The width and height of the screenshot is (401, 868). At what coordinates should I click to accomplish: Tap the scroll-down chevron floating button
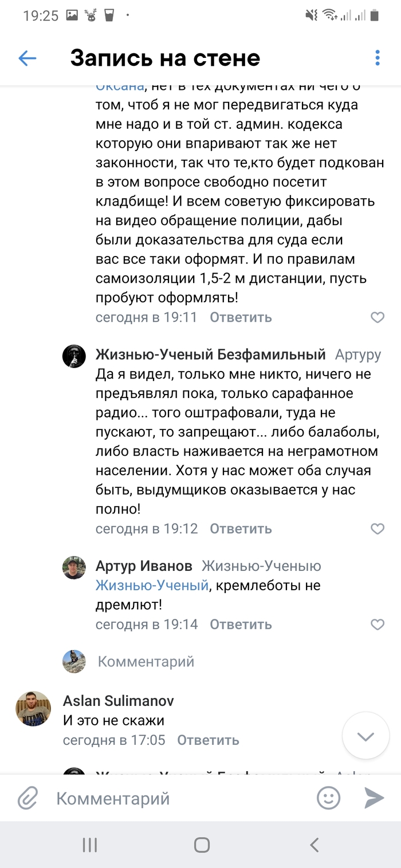tap(365, 736)
